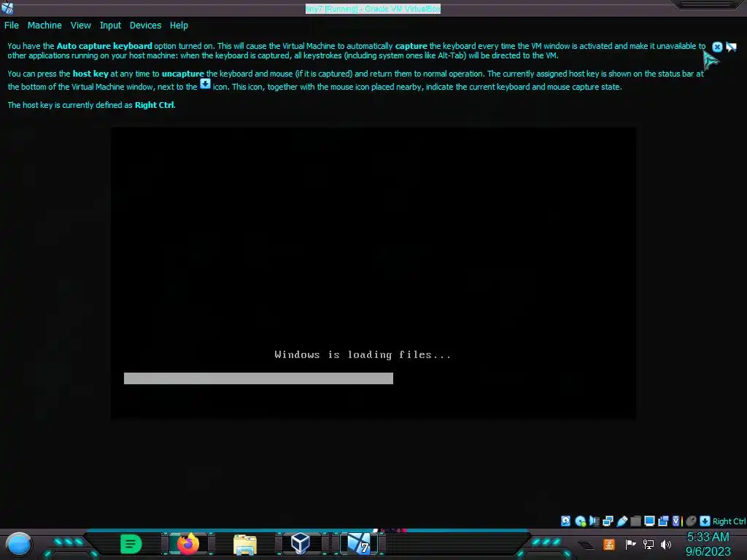
Task: Click the network adapter status icon
Action: click(608, 521)
